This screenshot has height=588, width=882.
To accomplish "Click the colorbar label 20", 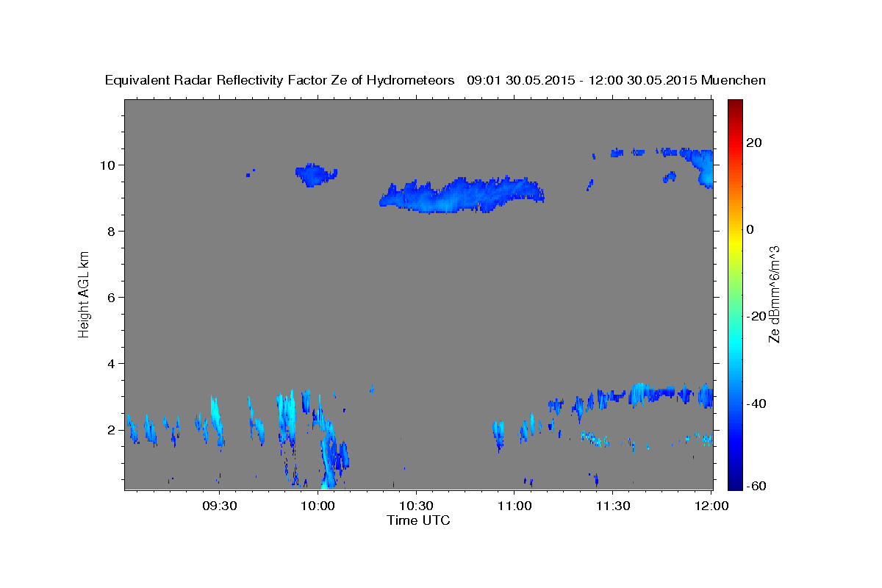I will (753, 143).
